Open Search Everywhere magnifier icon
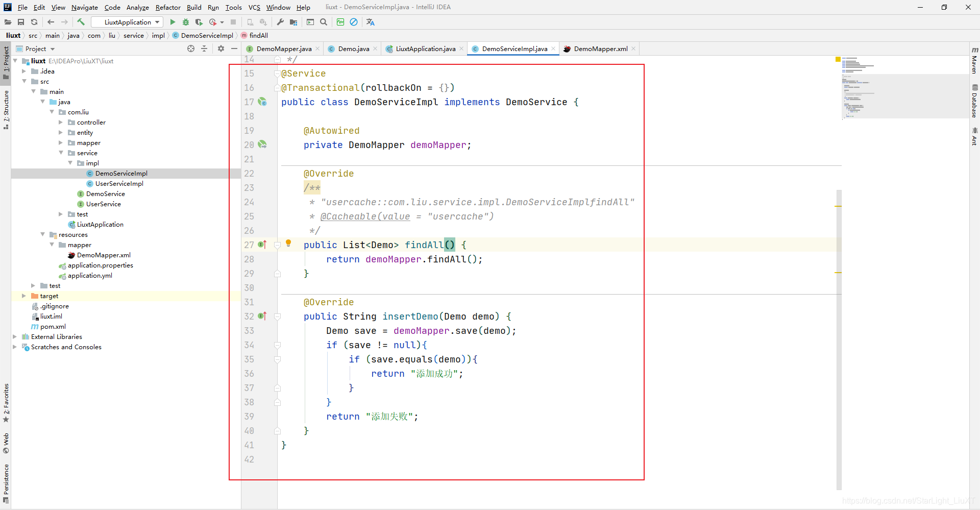980x510 pixels. pos(324,22)
